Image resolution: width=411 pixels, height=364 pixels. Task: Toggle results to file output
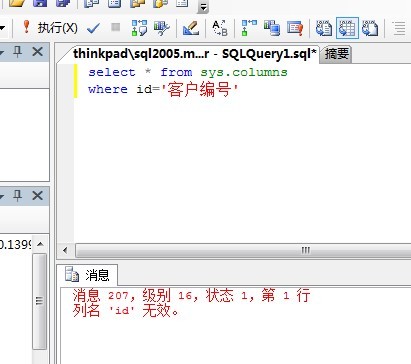click(x=370, y=28)
